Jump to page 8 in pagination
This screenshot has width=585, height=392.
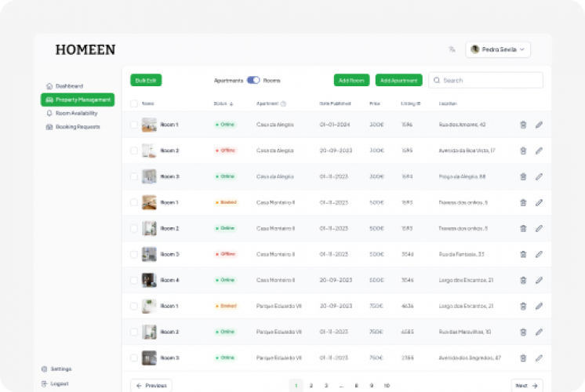coord(356,386)
